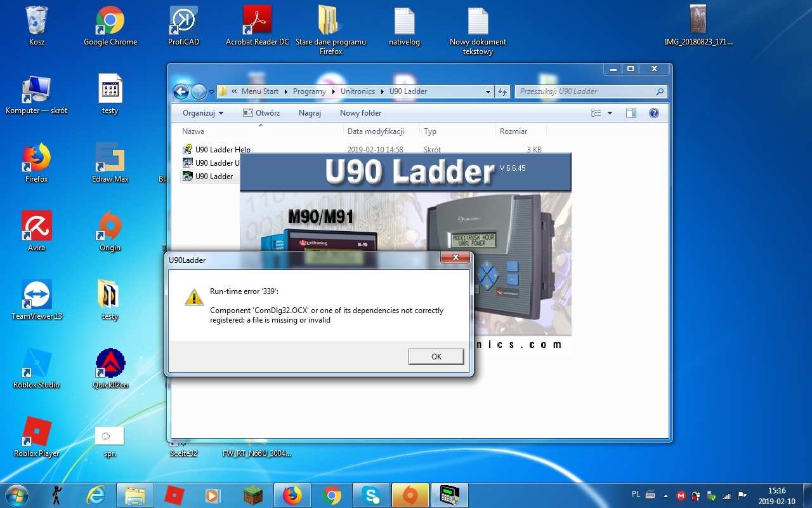The height and width of the screenshot is (508, 812).
Task: Select Nagraj in the Explorer toolbar
Action: (x=310, y=112)
